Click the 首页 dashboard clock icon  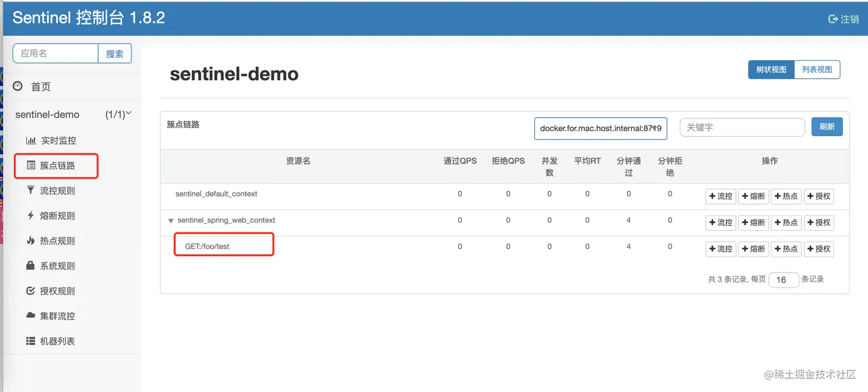tap(18, 86)
